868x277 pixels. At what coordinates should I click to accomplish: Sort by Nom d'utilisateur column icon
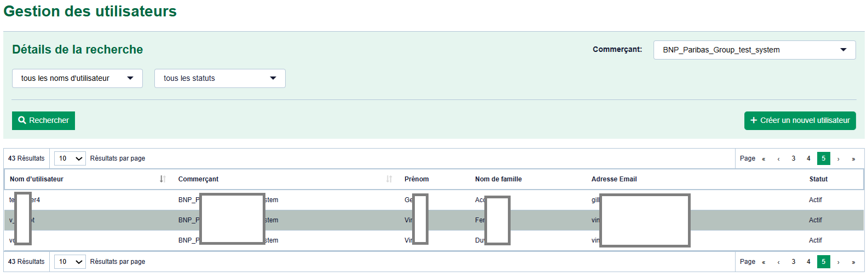coord(163,179)
